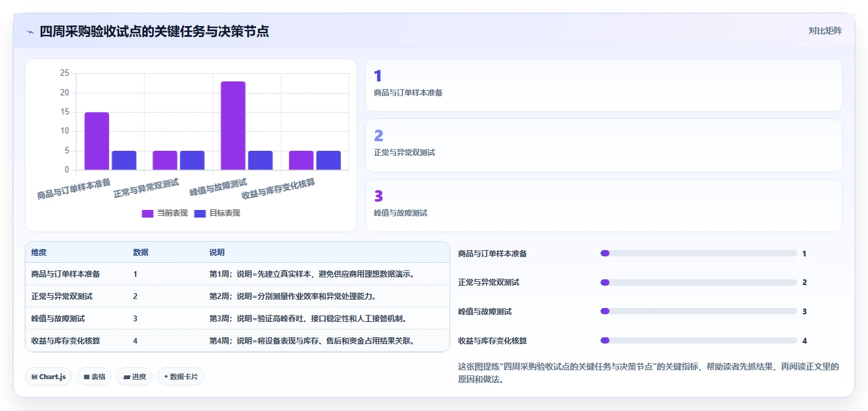Click the summary paragraph starting 这张图提炼
The width and height of the screenshot is (868, 411).
pyautogui.click(x=649, y=373)
